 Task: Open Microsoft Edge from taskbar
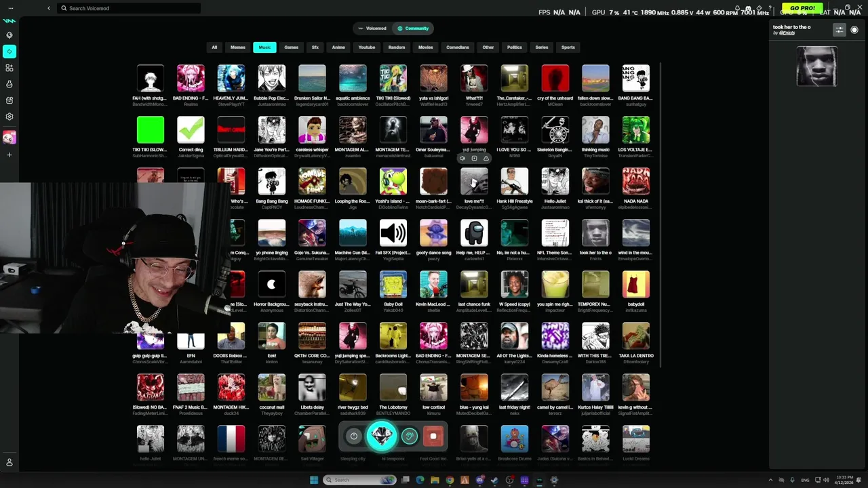tap(420, 480)
